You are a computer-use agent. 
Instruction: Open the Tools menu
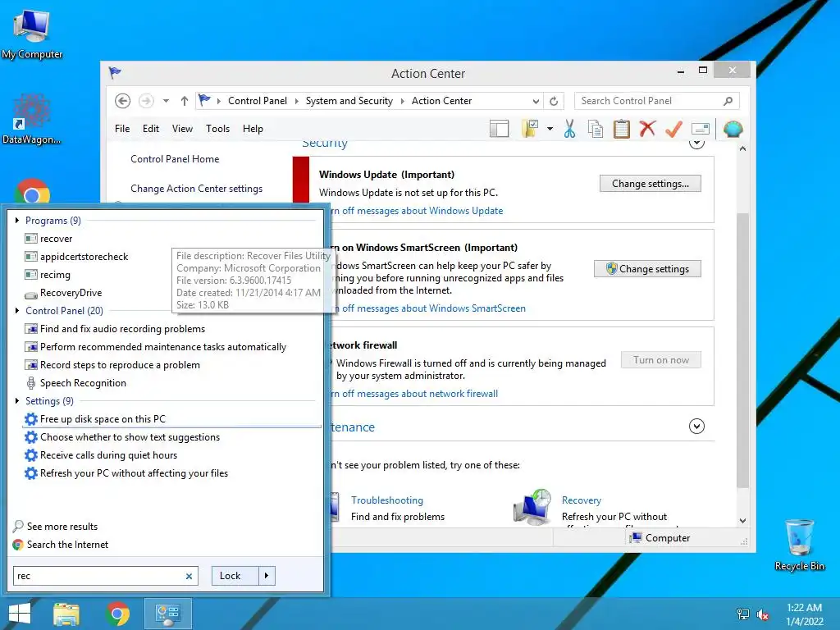[x=217, y=129]
